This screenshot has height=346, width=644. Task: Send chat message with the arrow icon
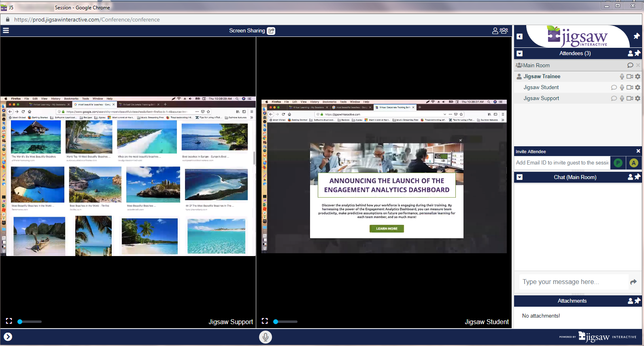[x=633, y=282]
